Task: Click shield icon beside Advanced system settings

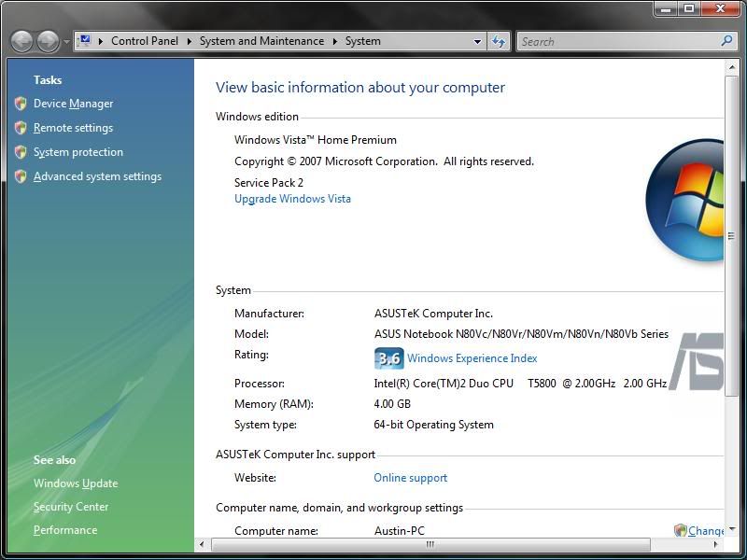Action: (21, 176)
